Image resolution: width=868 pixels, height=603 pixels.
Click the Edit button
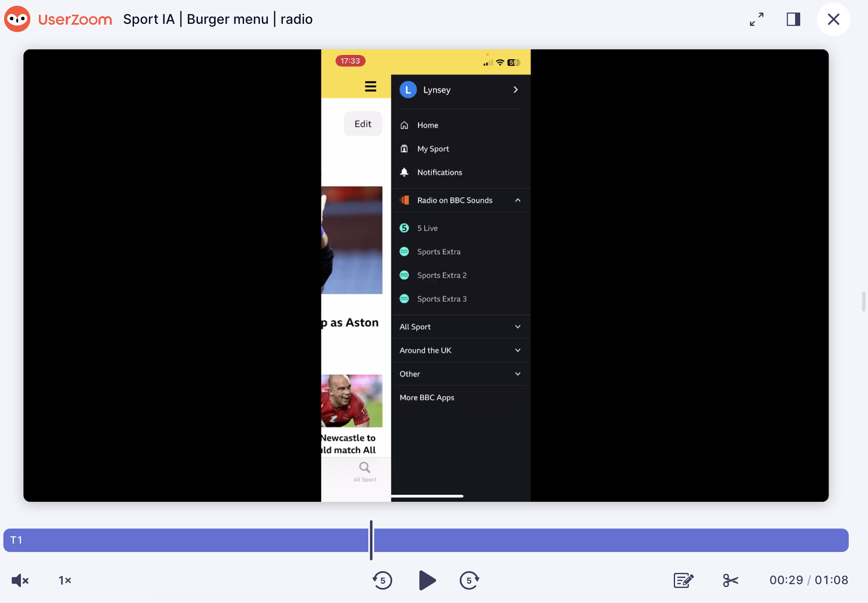(363, 124)
